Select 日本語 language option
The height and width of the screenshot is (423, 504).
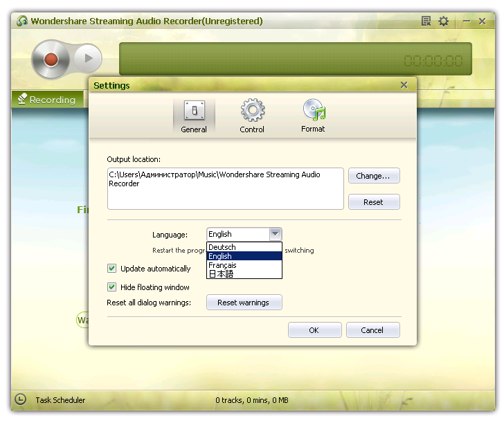tap(244, 274)
